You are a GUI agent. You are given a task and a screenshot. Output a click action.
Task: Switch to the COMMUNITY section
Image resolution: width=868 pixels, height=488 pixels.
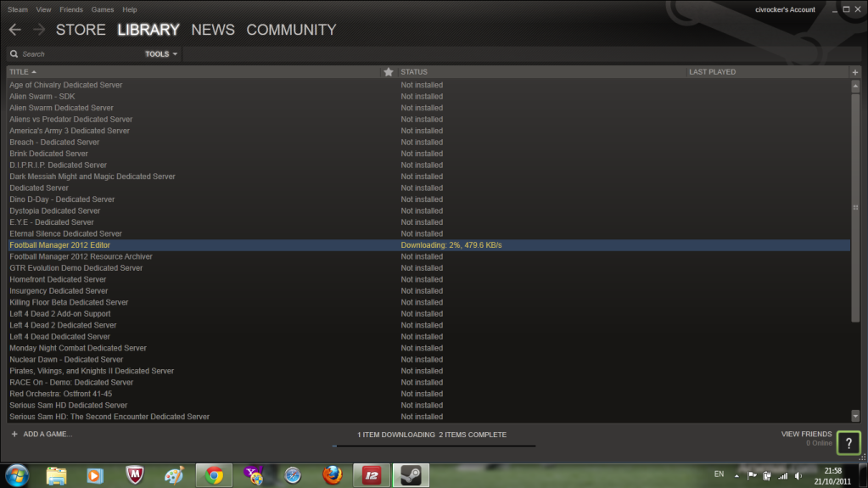pos(291,30)
